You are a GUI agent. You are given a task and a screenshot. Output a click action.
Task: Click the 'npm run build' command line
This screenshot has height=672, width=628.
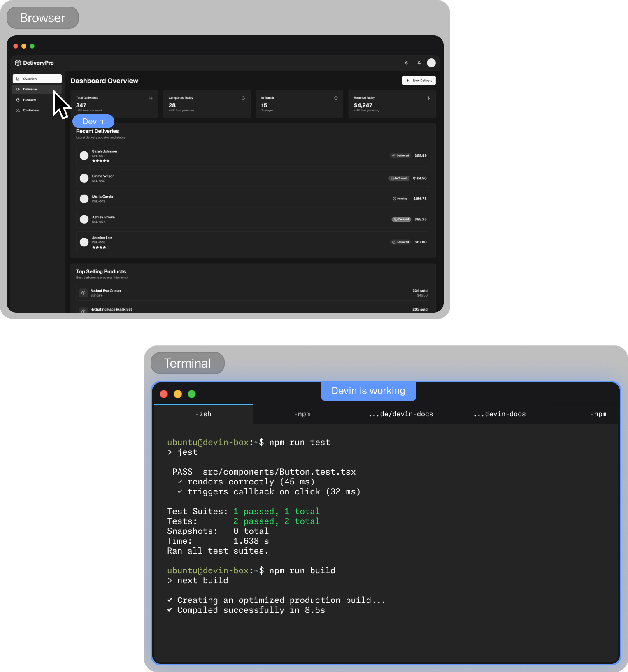[x=251, y=571]
